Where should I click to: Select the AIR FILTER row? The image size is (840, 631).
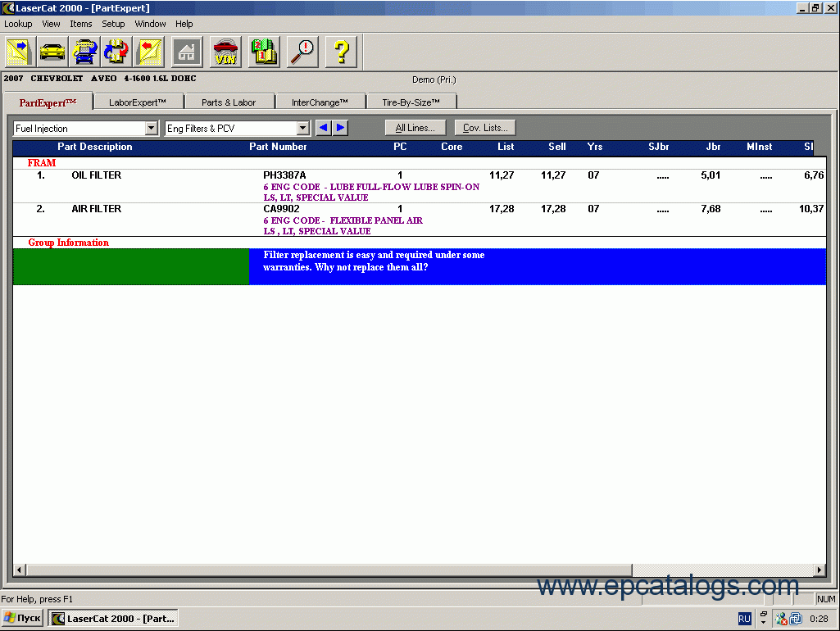419,220
